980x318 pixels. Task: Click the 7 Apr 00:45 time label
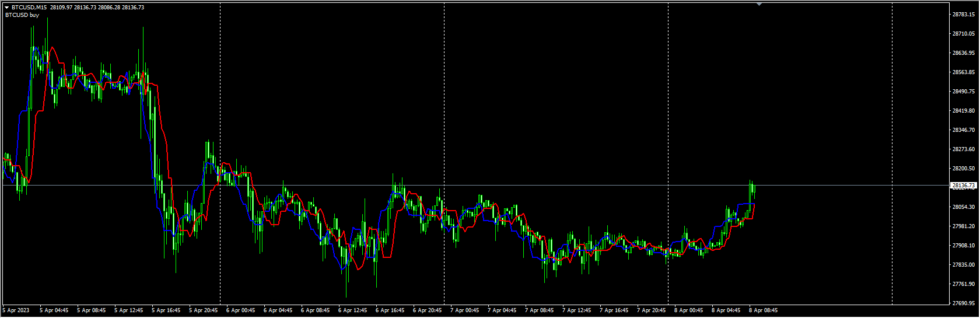[x=464, y=310]
